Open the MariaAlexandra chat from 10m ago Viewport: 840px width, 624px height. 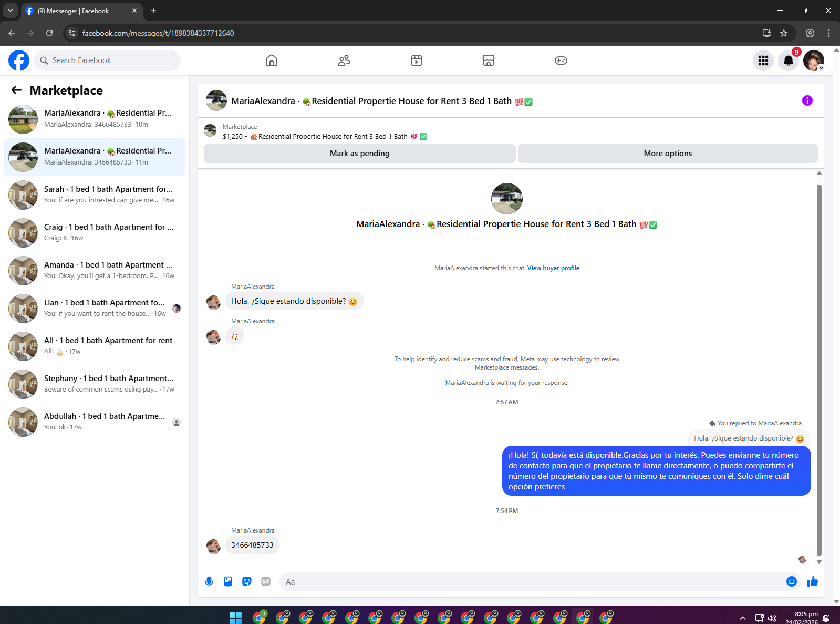coord(95,119)
